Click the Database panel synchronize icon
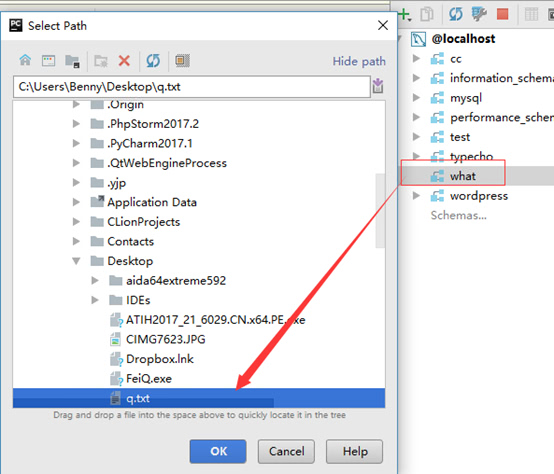This screenshot has height=474, width=554. (x=455, y=14)
